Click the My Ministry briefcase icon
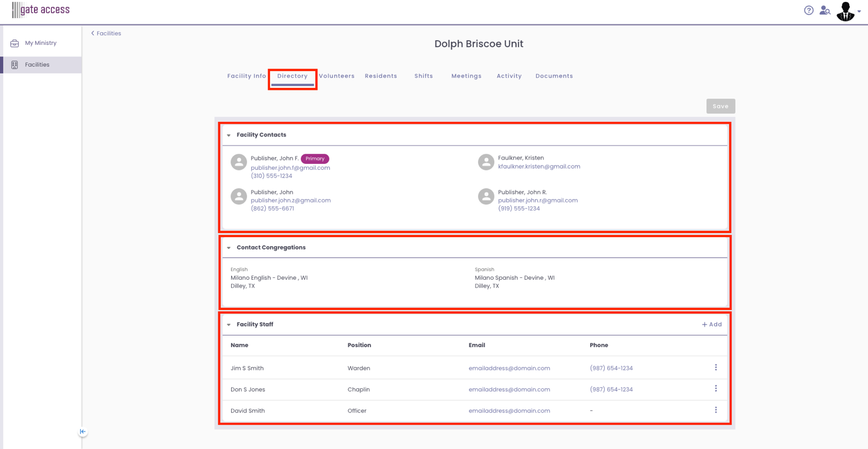This screenshot has height=449, width=868. coord(15,43)
